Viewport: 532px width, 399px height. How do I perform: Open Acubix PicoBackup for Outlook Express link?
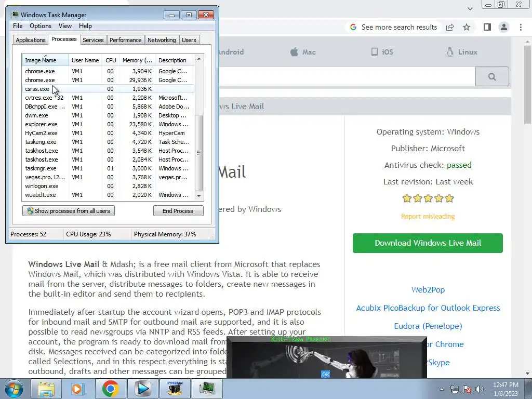pyautogui.click(x=428, y=308)
